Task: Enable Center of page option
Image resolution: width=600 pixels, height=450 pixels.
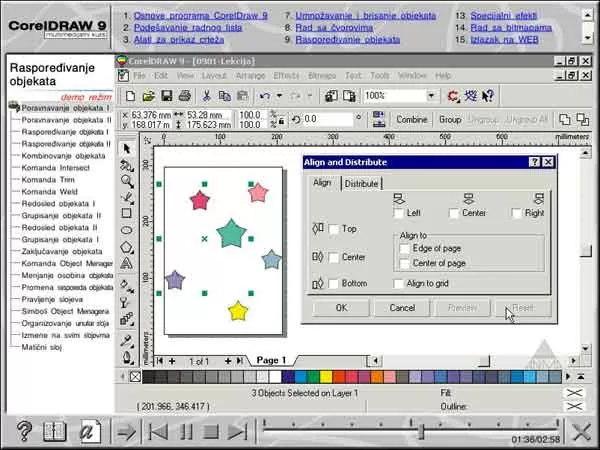Action: [404, 264]
